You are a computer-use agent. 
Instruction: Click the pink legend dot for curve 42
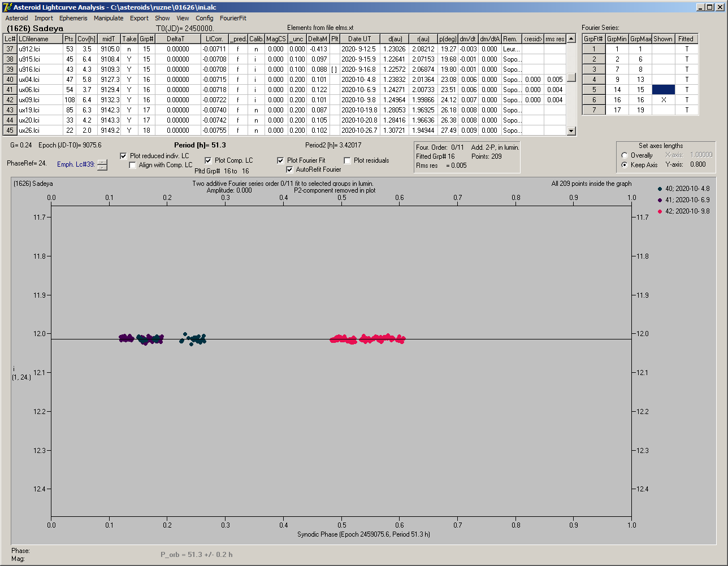pyautogui.click(x=660, y=211)
